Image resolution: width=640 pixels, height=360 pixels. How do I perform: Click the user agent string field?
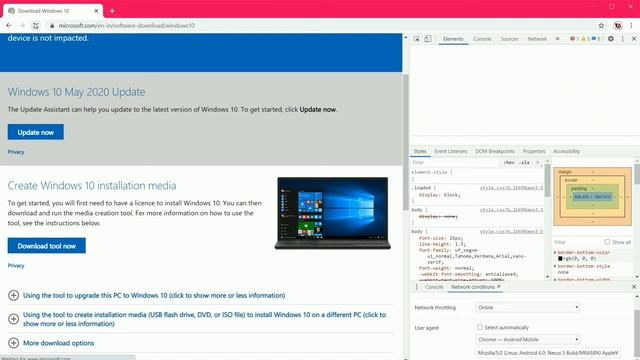(x=548, y=353)
